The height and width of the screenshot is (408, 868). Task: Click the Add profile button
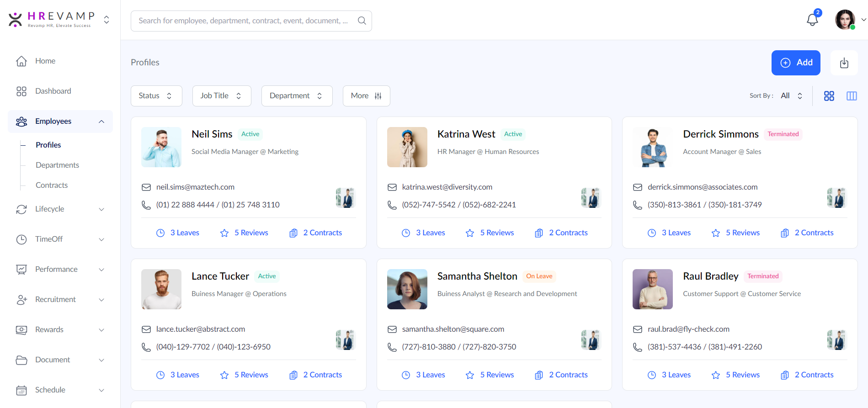coord(795,63)
